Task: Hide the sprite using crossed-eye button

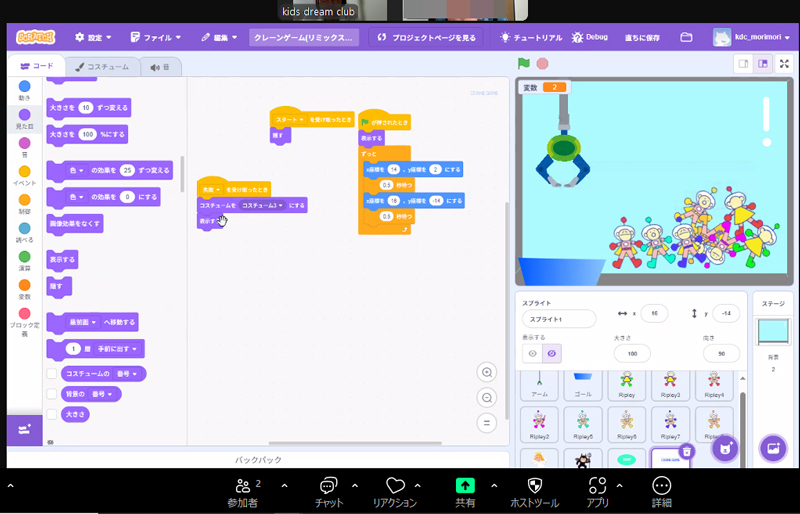Action: click(x=552, y=353)
